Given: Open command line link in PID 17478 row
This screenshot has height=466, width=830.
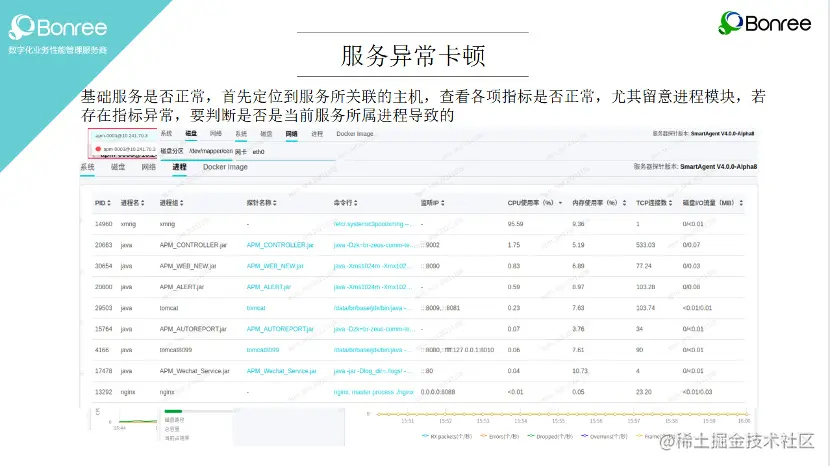Looking at the screenshot, I should click(372, 371).
